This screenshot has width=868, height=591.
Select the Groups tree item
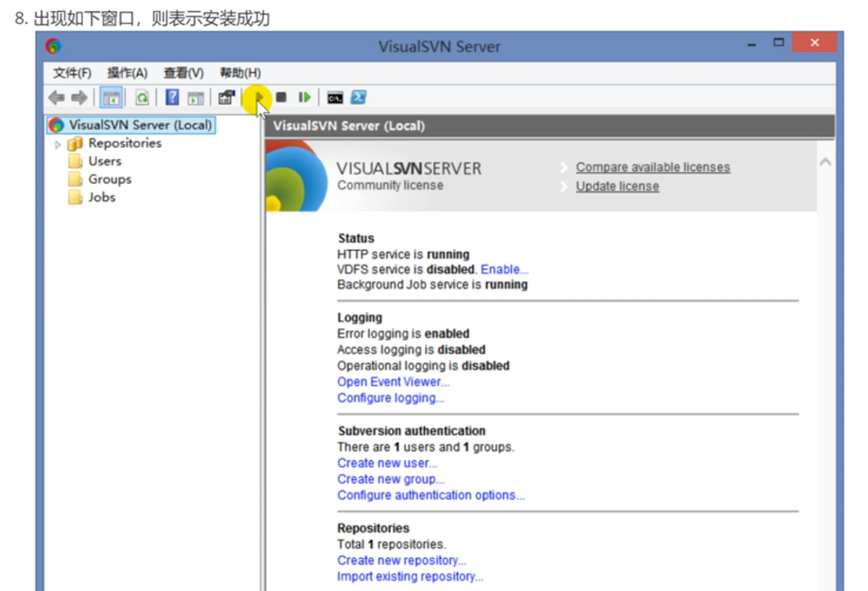(110, 179)
